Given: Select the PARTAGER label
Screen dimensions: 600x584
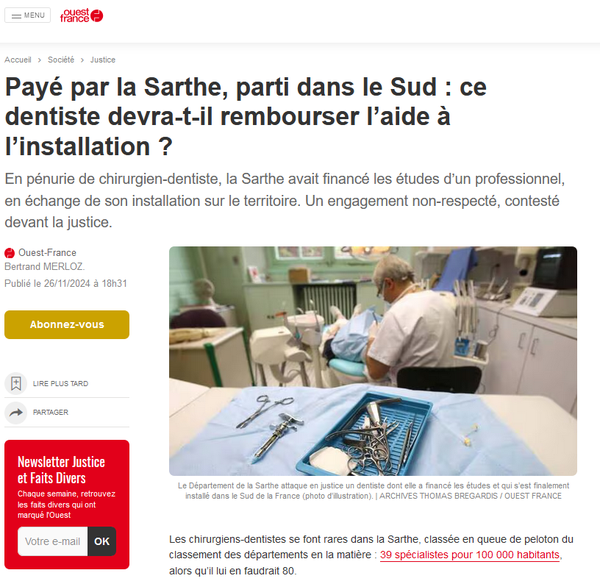Looking at the screenshot, I should 51,413.
